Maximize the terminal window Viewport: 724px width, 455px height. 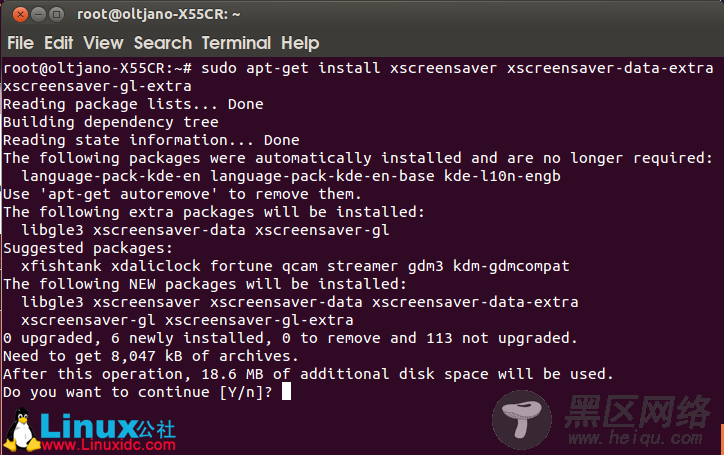[56, 15]
